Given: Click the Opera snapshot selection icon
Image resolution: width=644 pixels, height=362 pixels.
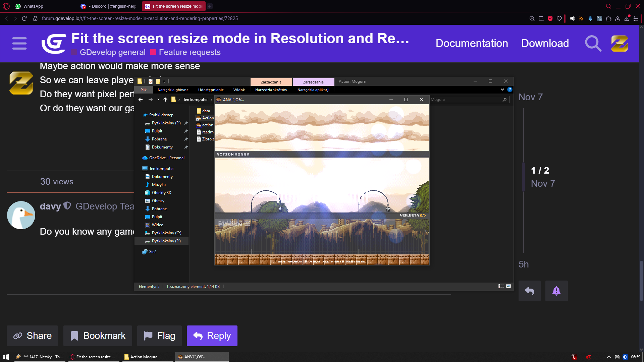Looking at the screenshot, I should pyautogui.click(x=541, y=19).
